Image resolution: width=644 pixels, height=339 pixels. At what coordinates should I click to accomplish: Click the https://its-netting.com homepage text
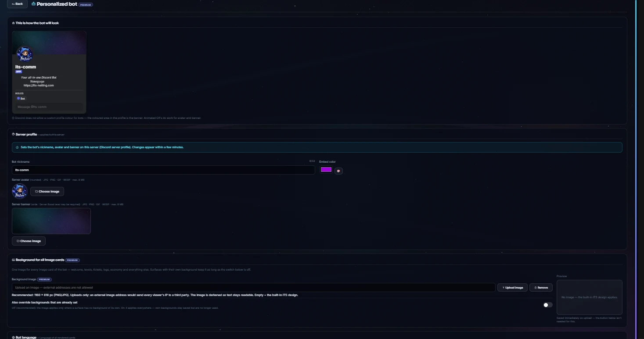point(39,86)
